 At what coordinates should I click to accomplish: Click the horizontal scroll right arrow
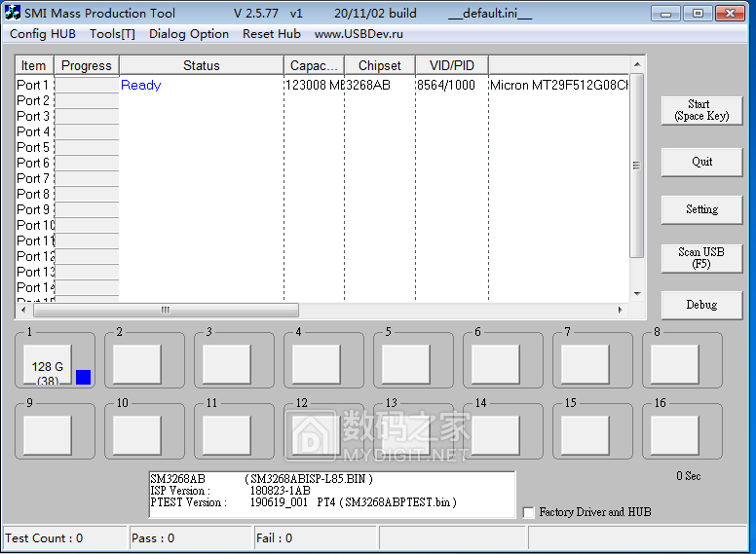click(621, 310)
